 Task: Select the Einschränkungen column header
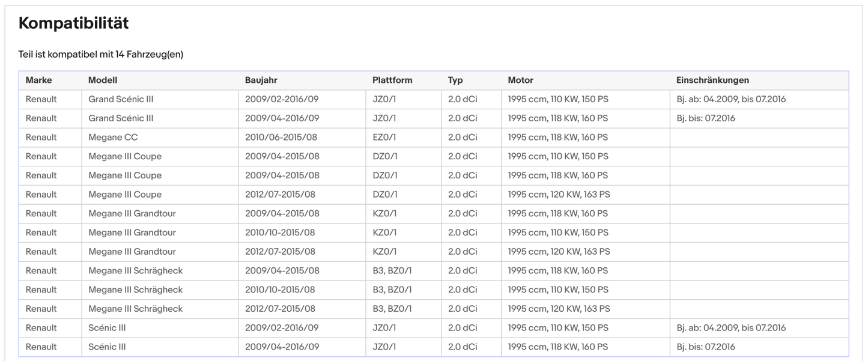[712, 80]
